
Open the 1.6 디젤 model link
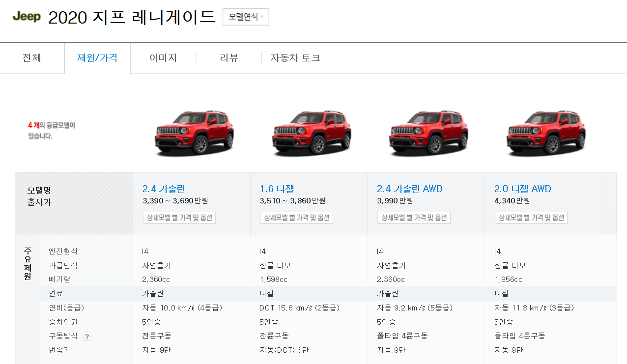click(277, 189)
